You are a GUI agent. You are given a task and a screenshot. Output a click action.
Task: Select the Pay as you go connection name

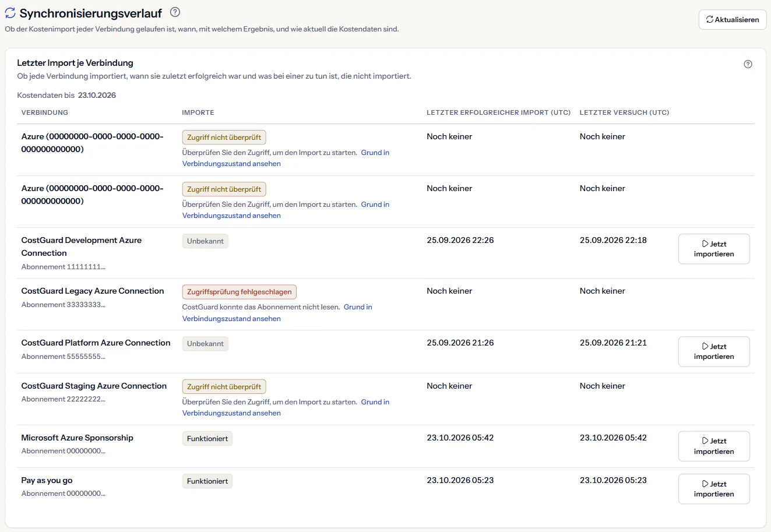(x=47, y=480)
